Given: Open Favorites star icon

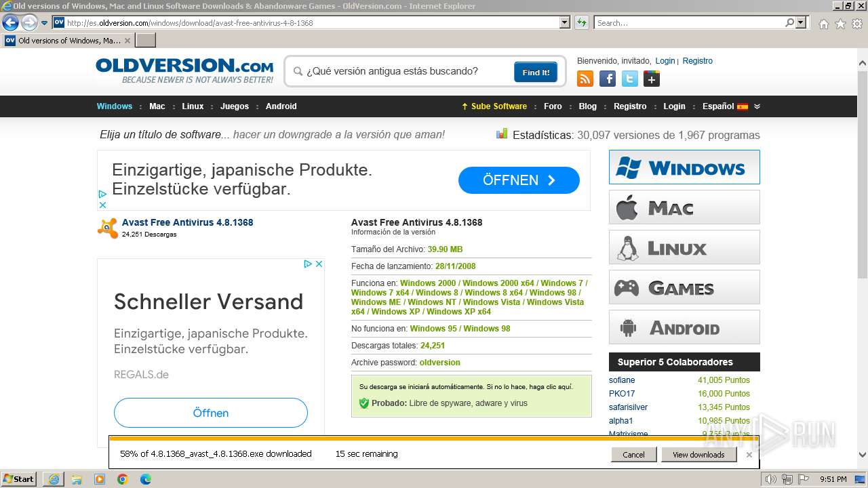Looking at the screenshot, I should [840, 24].
